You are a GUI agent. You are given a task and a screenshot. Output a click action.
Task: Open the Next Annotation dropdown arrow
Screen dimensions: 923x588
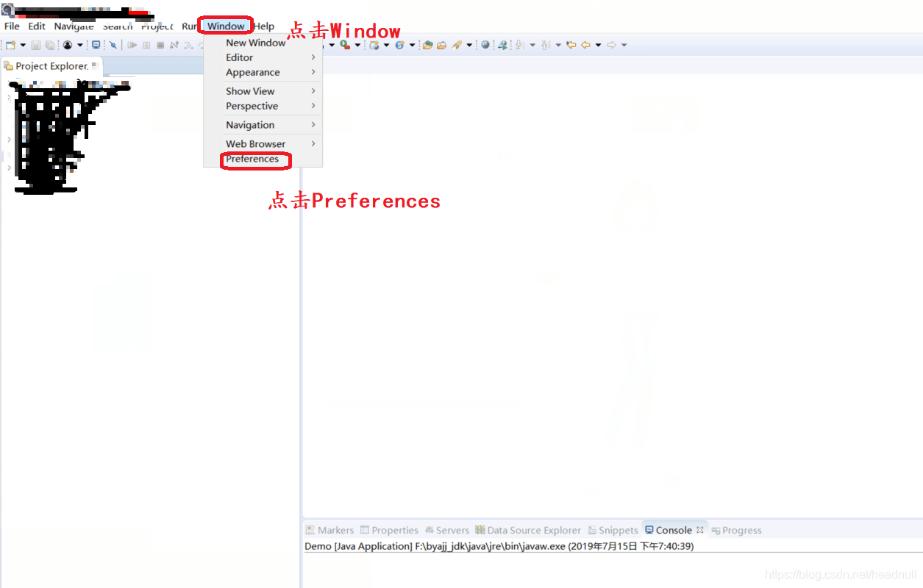[x=532, y=45]
